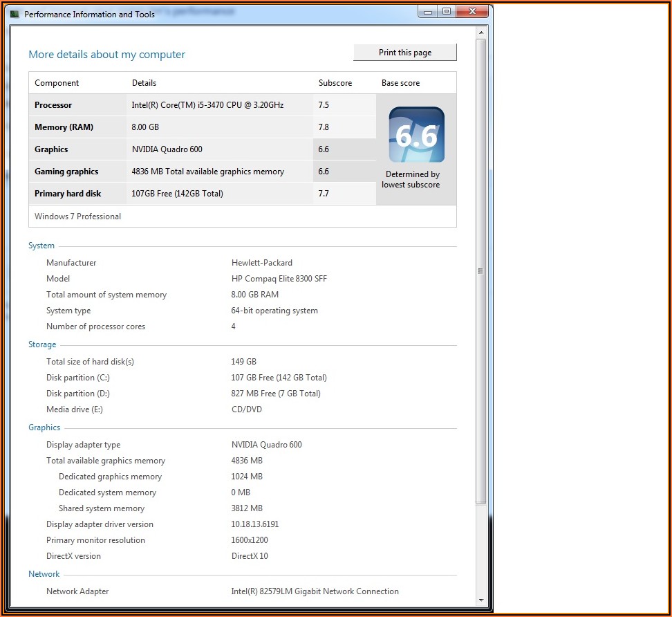Click the More details about my computer heading
The width and height of the screenshot is (672, 617).
pyautogui.click(x=106, y=55)
